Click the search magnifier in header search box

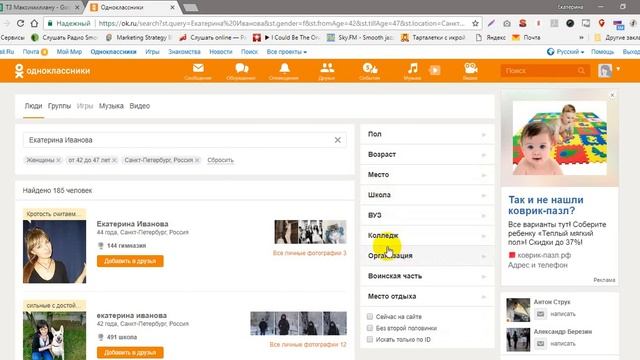(x=581, y=71)
